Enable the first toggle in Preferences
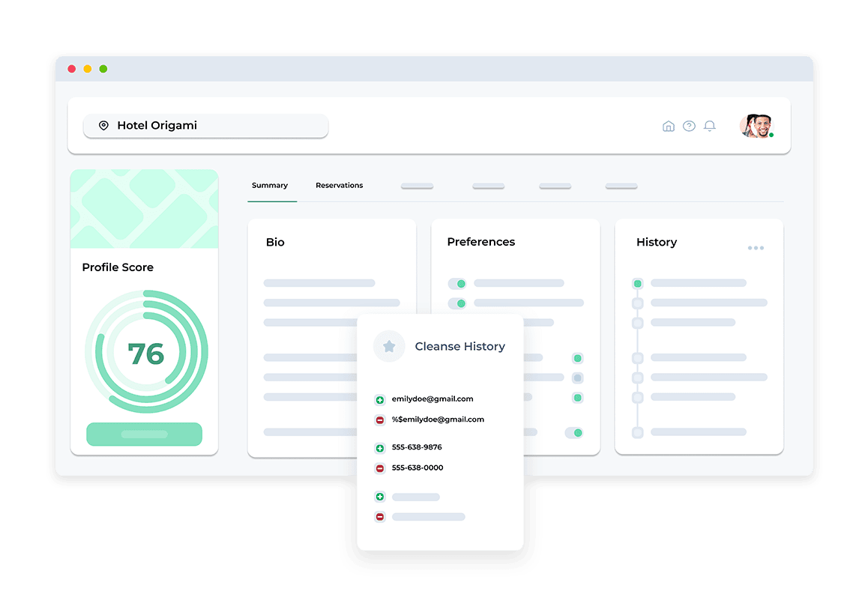 pos(457,284)
